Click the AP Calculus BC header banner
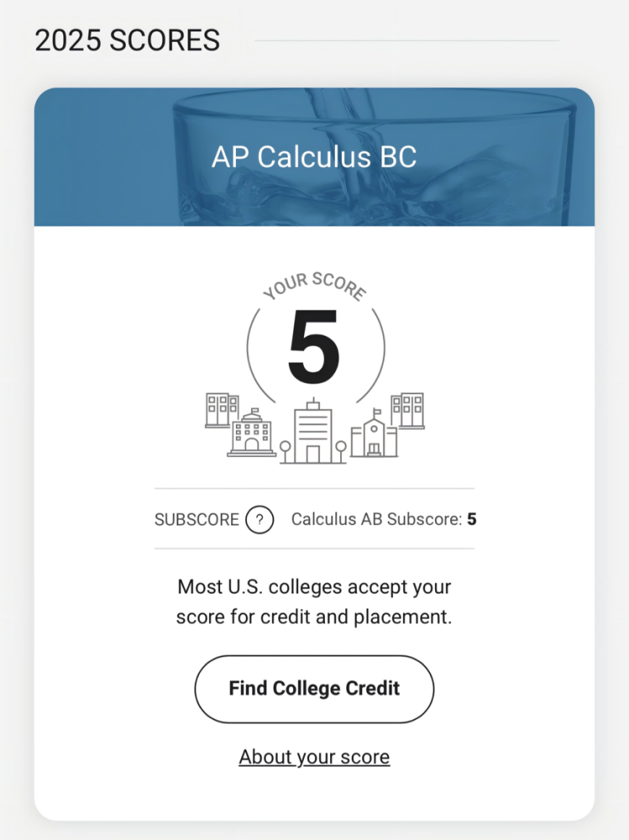This screenshot has height=840, width=629. [314, 157]
